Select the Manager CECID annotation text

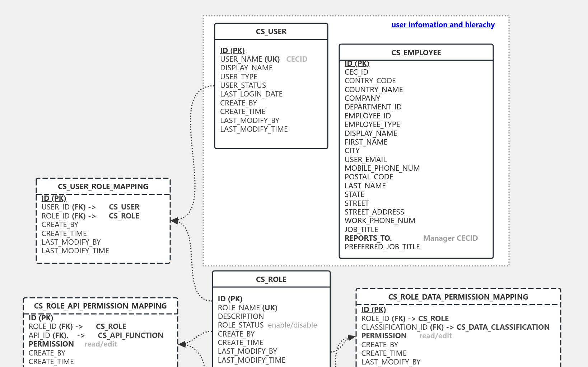click(451, 238)
